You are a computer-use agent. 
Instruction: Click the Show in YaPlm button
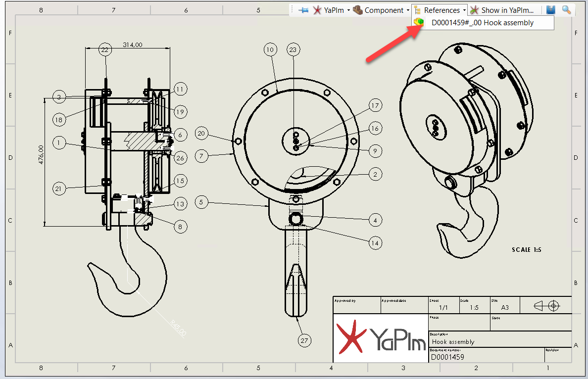tap(502, 10)
